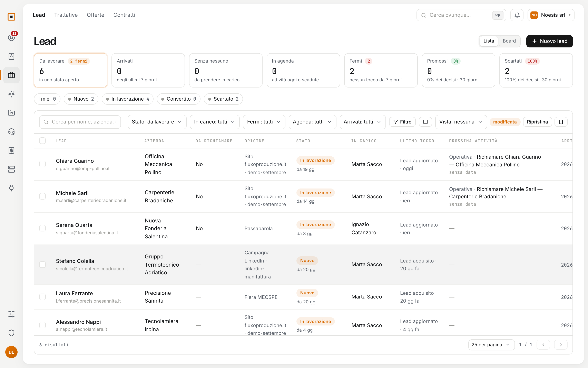This screenshot has height=368, width=588.
Task: Open the Vista: nessuna dropdown
Action: tap(461, 122)
